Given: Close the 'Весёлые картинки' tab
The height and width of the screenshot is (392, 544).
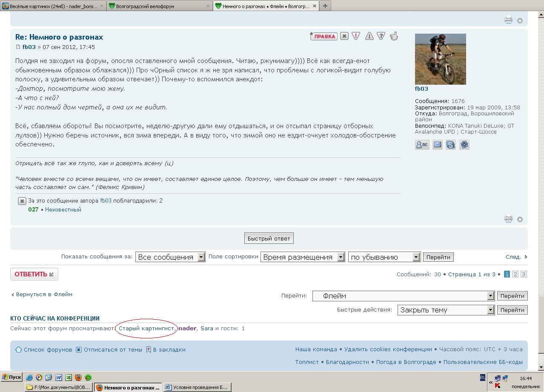Looking at the screenshot, I should [102, 6].
